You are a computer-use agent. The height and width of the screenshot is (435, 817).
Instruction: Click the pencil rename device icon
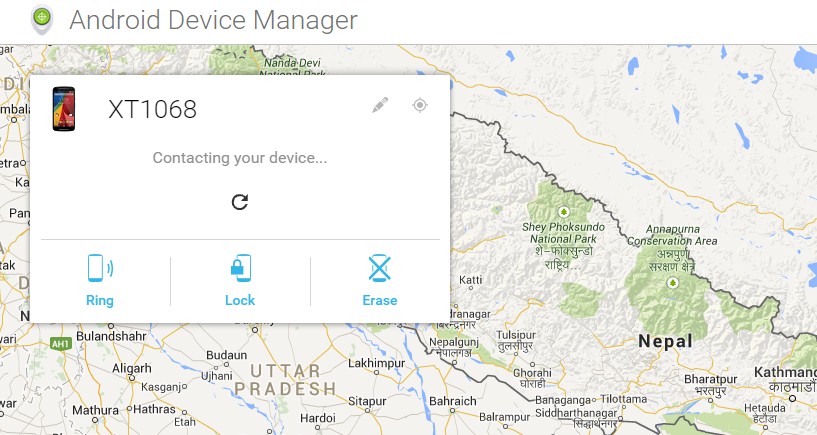(x=380, y=105)
